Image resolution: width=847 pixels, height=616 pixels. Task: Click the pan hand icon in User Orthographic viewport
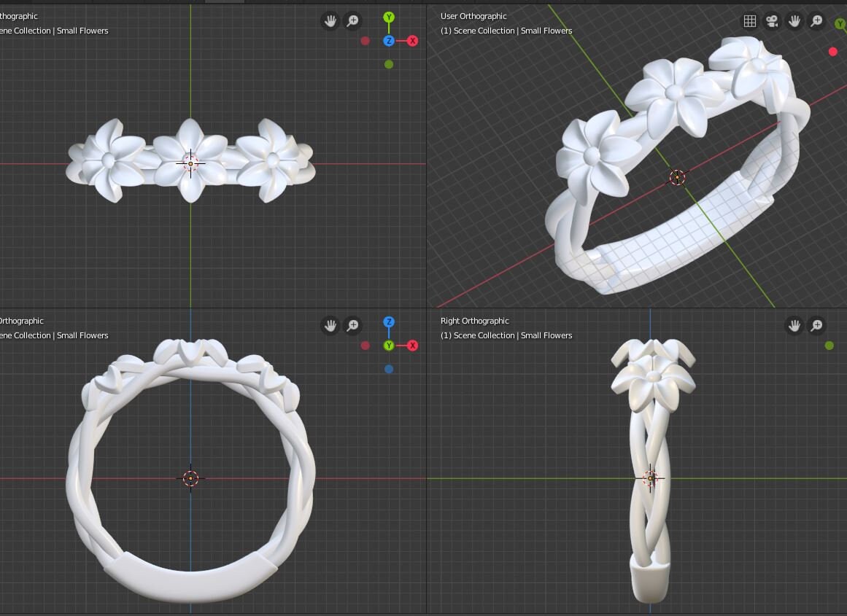click(794, 21)
